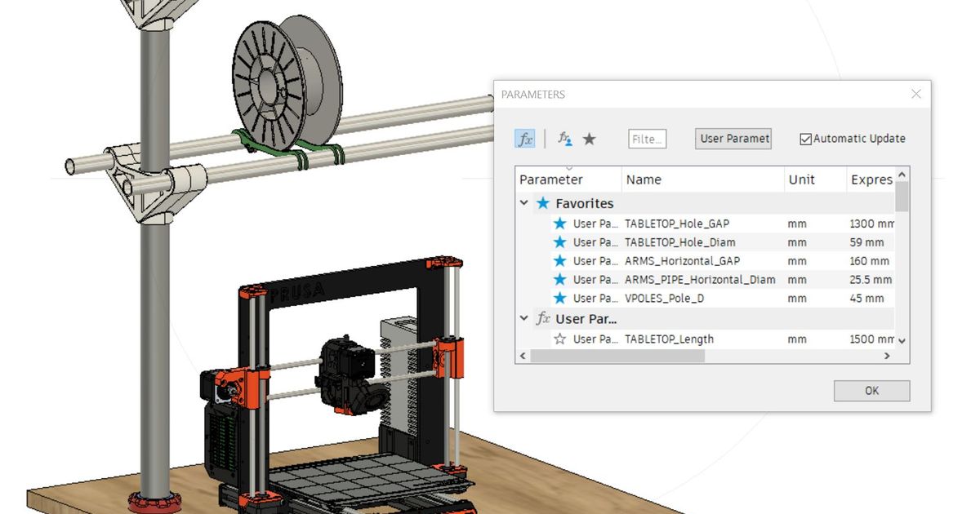
Task: Unfavorite TABLETOP_Hole_Diam via its star
Action: [559, 241]
